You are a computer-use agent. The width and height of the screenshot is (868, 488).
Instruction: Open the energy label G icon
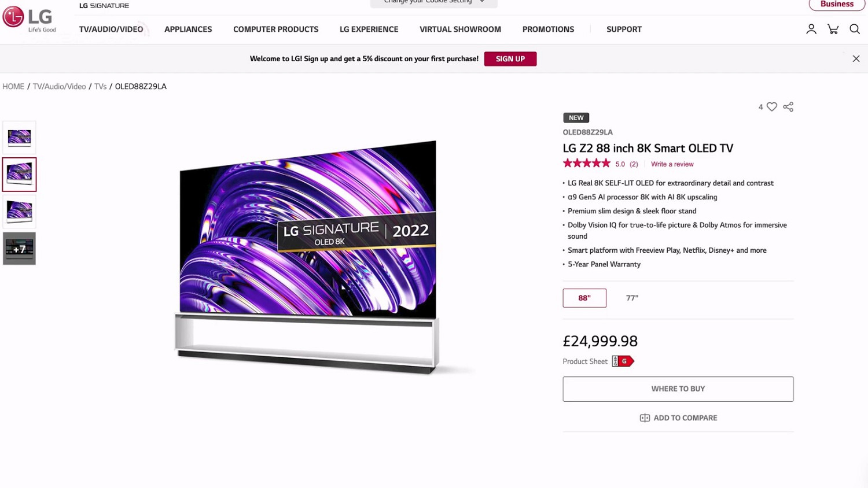(623, 361)
